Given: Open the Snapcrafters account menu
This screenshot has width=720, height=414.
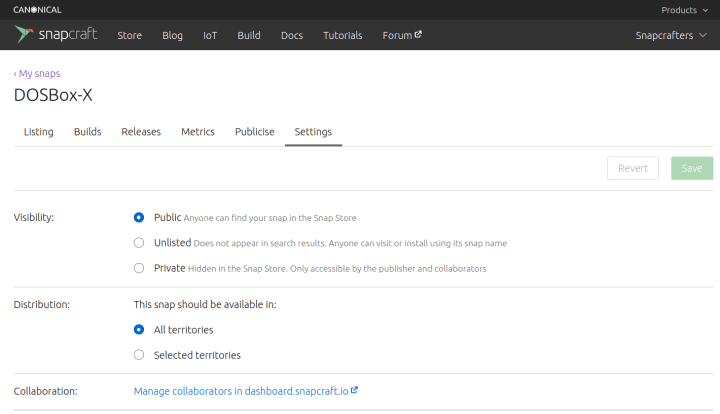Looking at the screenshot, I should 671,35.
